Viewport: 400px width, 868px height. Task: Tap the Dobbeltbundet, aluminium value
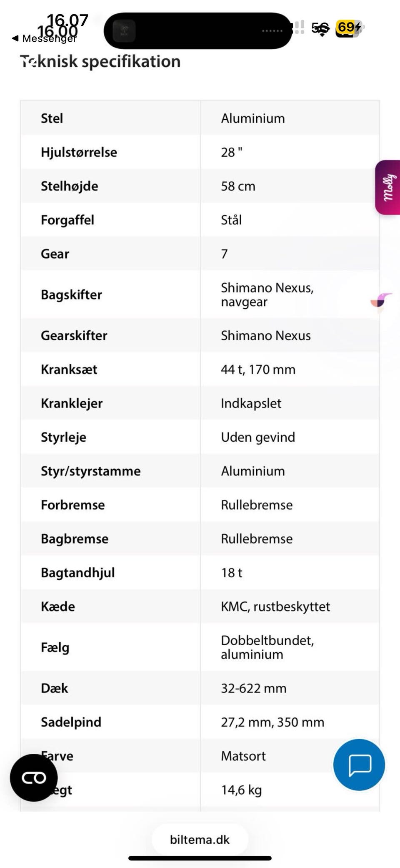tap(267, 647)
